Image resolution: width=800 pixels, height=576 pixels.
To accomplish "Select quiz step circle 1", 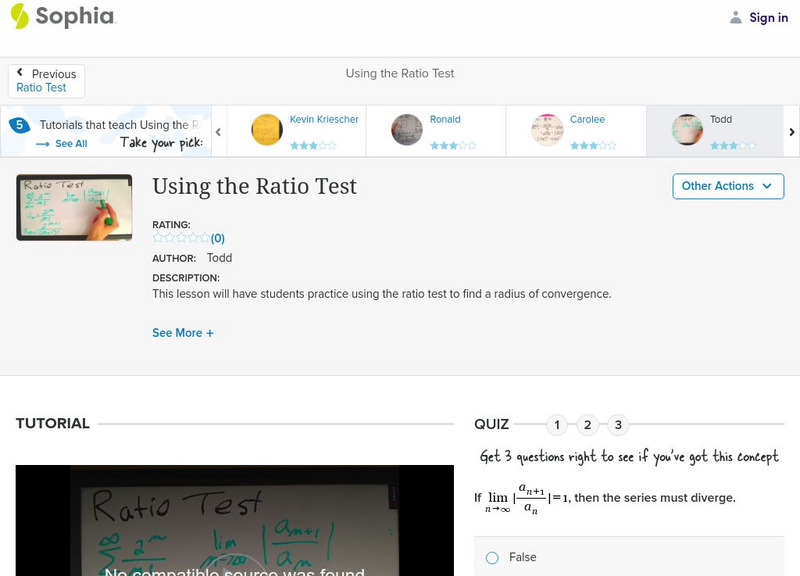I will tap(556, 424).
